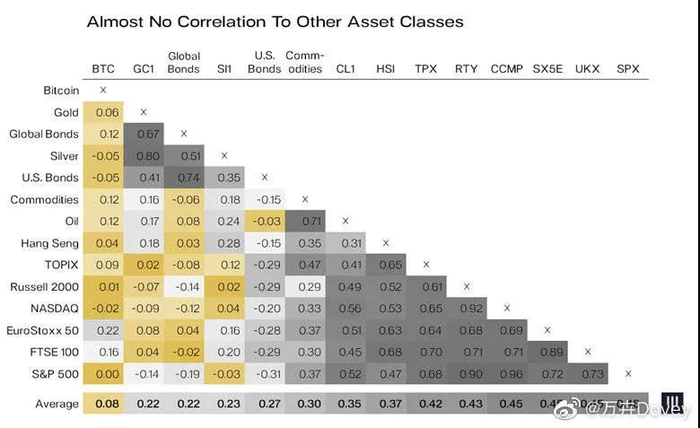Click the 0.80 Gold-Silver correlation cell
The width and height of the screenshot is (700, 428).
(143, 155)
